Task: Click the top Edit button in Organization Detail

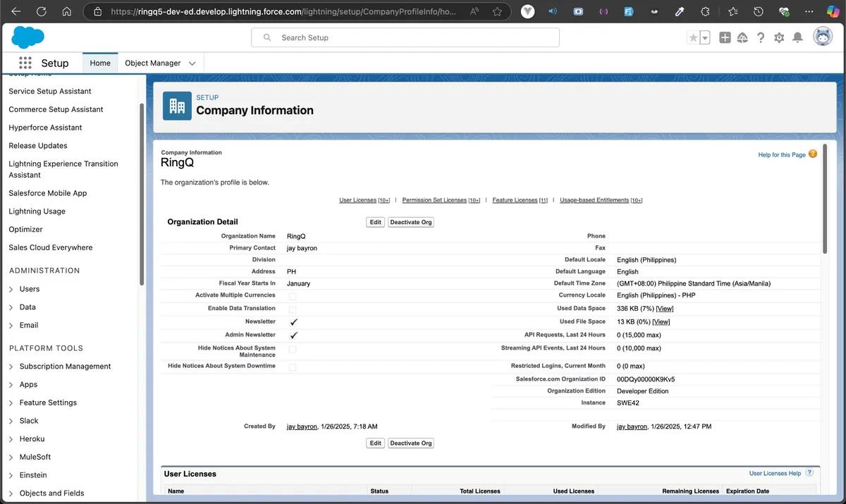Action: click(376, 222)
